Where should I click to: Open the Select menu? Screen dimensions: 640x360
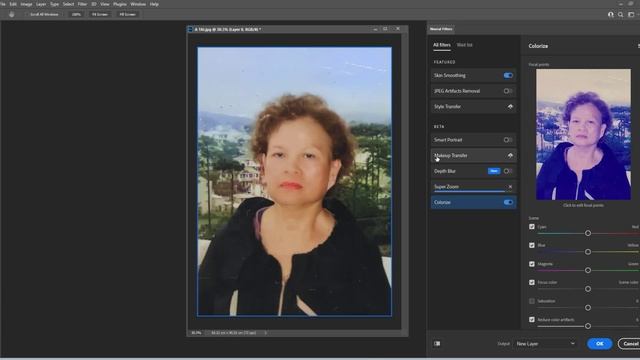[x=69, y=4]
